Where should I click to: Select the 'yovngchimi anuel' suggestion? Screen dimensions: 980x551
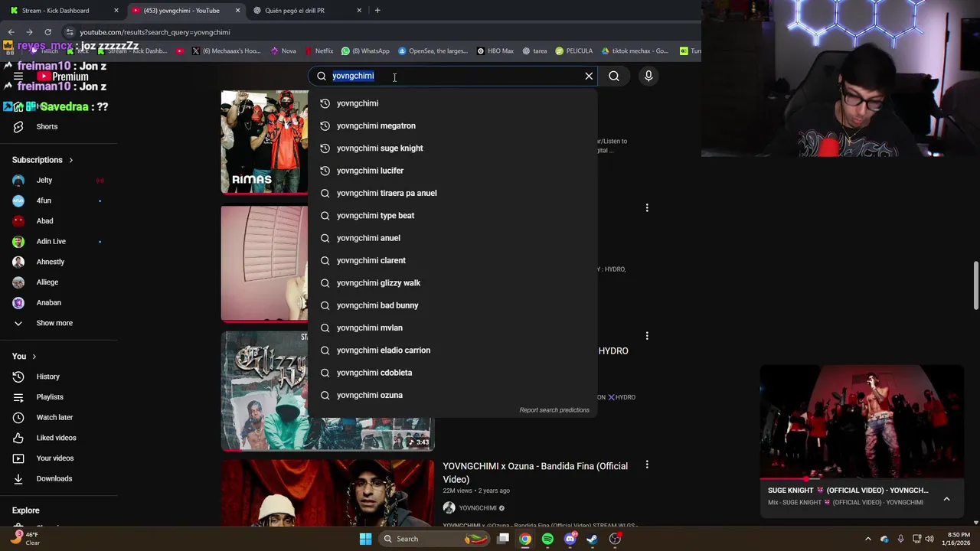(452, 238)
